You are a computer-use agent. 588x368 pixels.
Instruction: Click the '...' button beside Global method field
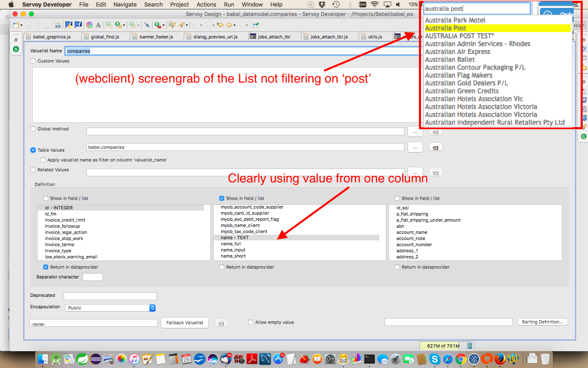(415, 132)
